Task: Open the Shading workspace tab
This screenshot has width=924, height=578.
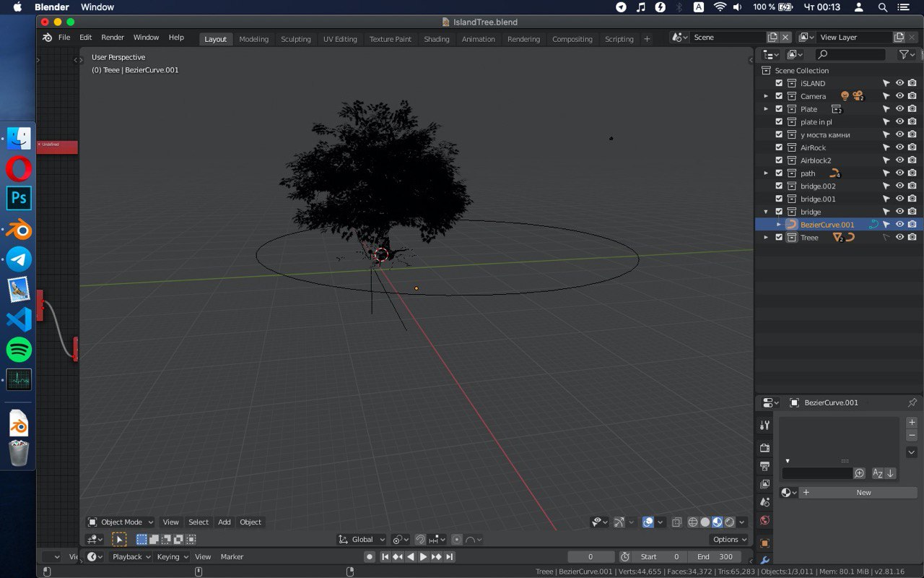Action: tap(437, 39)
